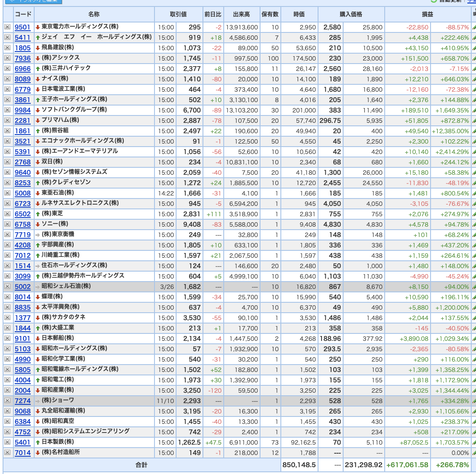Delete the (株)ショーワ row via X icon
Screen dimensions: 476x474
click(7, 400)
